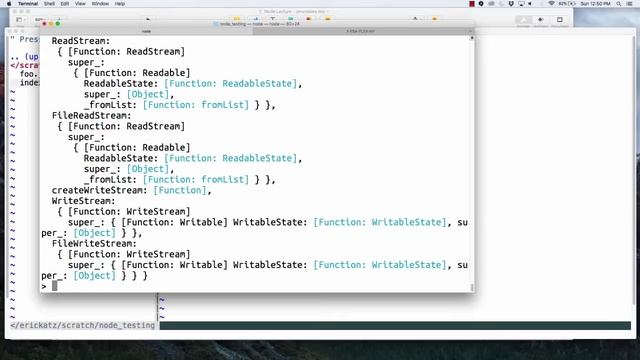Close the front Terminal window with red button

click(44, 24)
